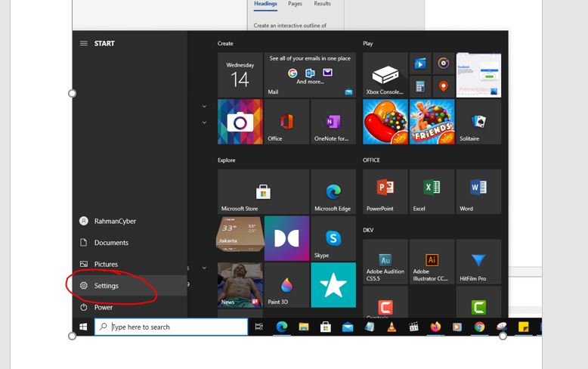Open the Pictures folder shortcut
This screenshot has height=369, width=588.
[130, 264]
